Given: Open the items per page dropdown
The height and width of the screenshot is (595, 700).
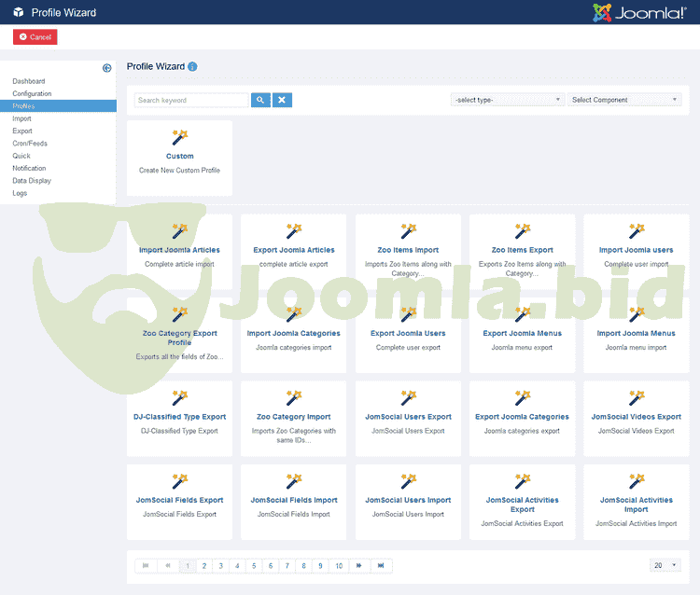Looking at the screenshot, I should pyautogui.click(x=665, y=565).
